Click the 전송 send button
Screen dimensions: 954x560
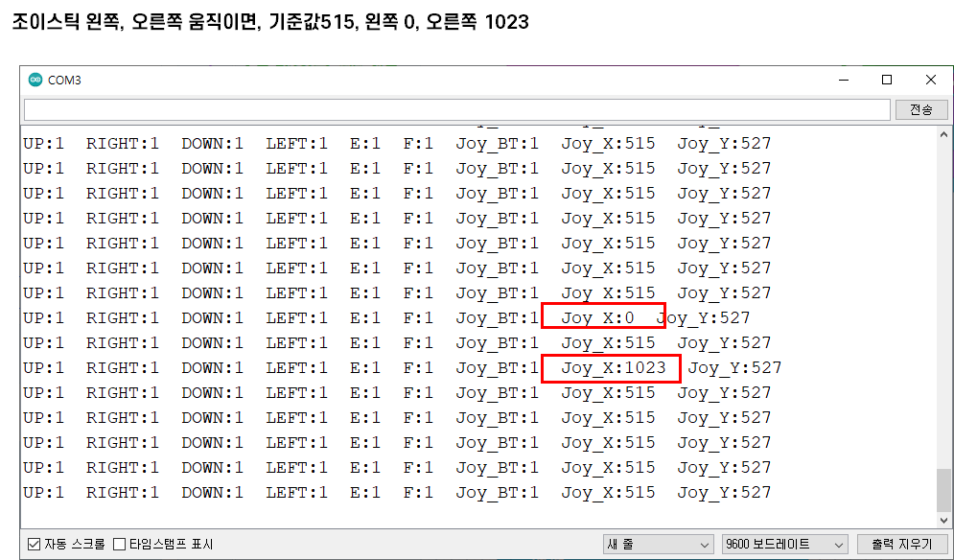pyautogui.click(x=921, y=109)
